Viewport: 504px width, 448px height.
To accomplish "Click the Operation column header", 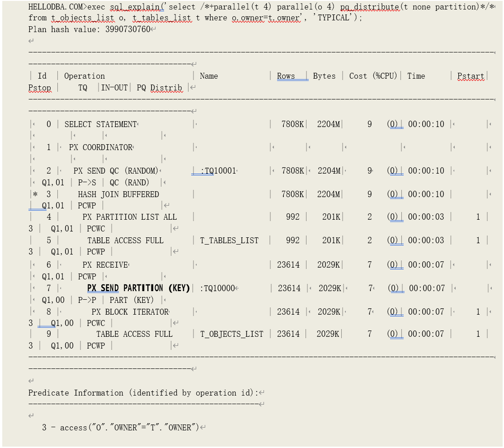I will (x=84, y=76).
